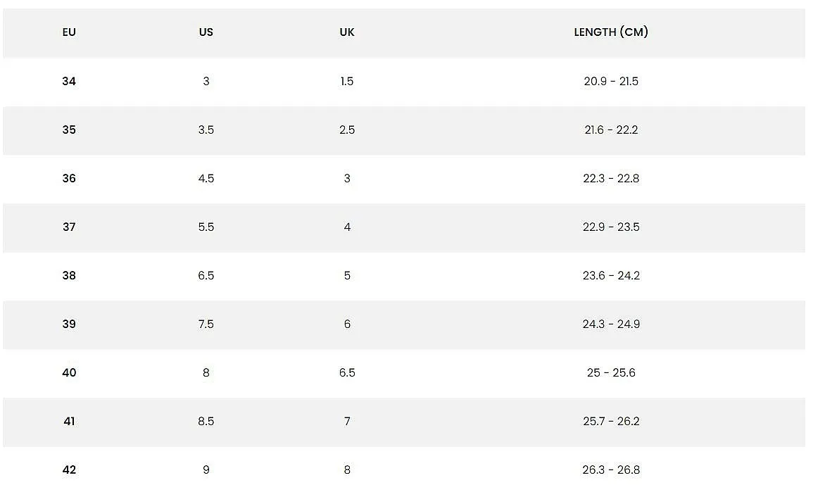Click the US column header
The height and width of the screenshot is (504, 813).
206,32
